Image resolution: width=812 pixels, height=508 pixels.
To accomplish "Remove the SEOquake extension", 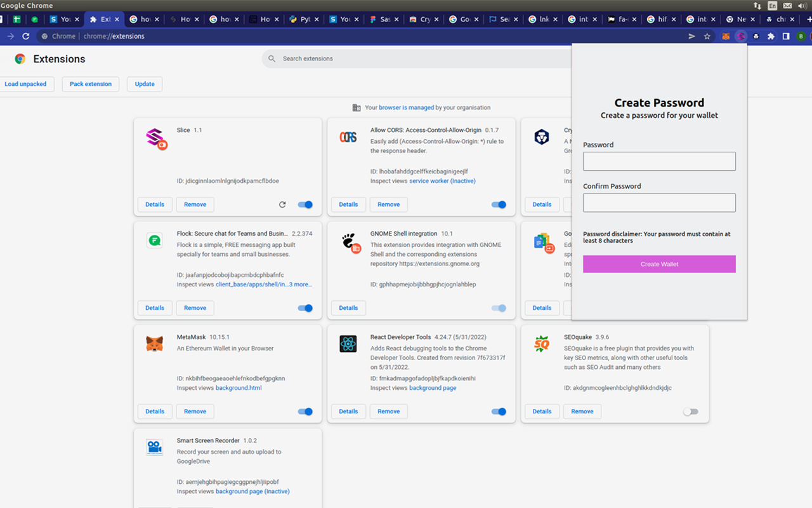I will [582, 411].
